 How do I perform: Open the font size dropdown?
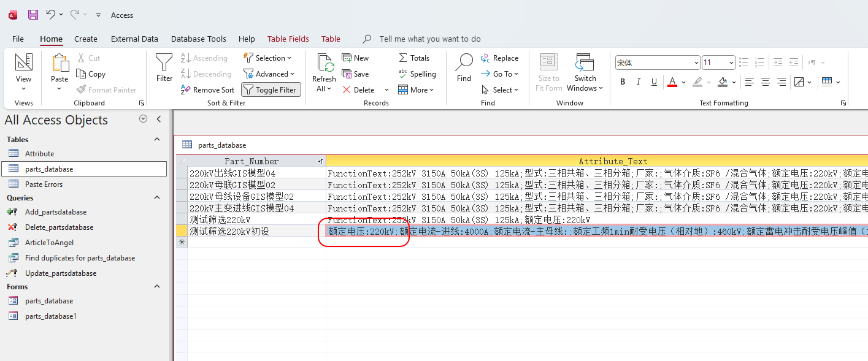pyautogui.click(x=731, y=63)
